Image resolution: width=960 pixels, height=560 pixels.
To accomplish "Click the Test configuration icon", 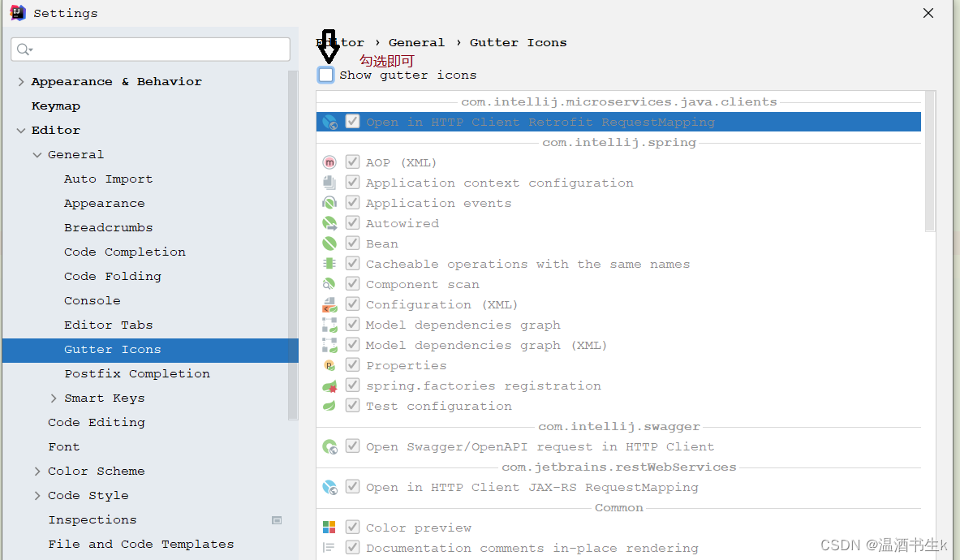I will tap(329, 406).
